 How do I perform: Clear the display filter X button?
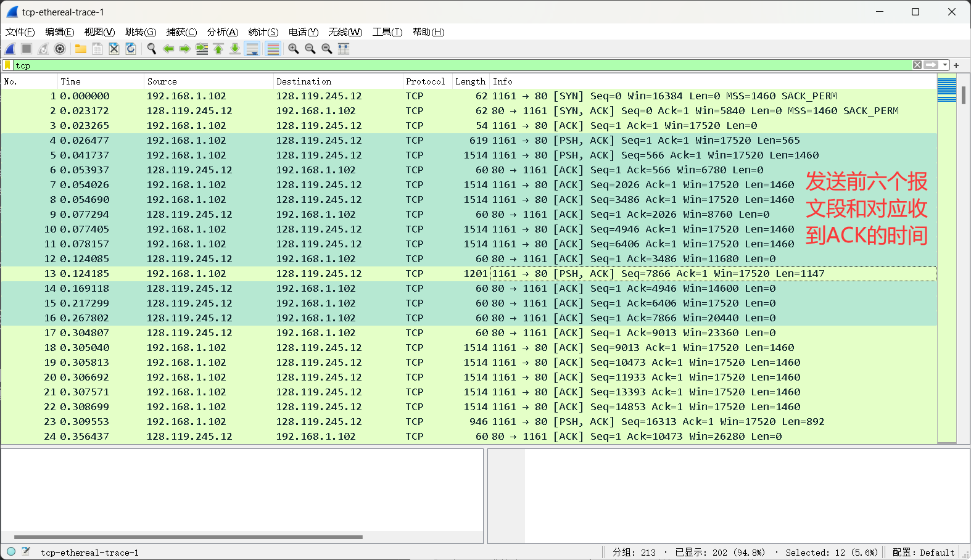pyautogui.click(x=917, y=65)
